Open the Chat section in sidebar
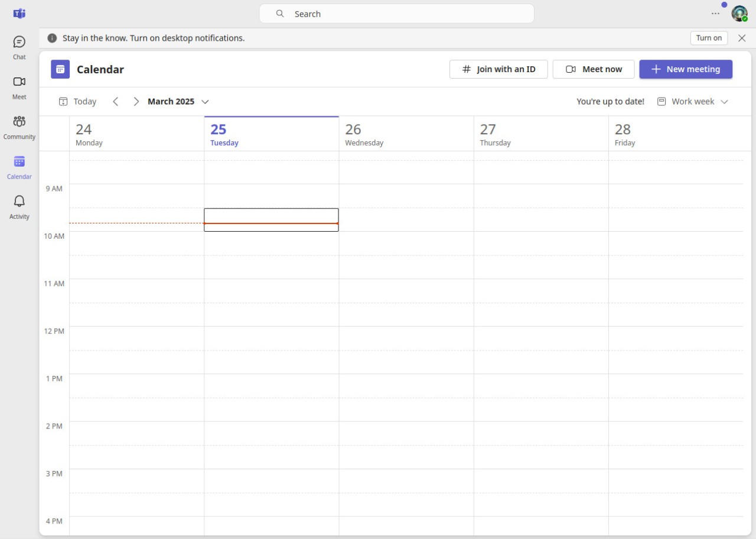 (19, 48)
